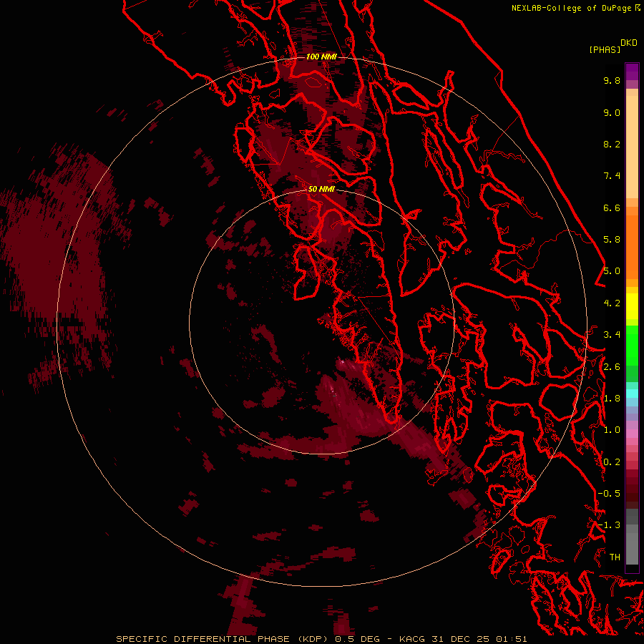Screen dimensions: 644x644
Task: Click the 31 DEC 25 date text
Action: 462,639
